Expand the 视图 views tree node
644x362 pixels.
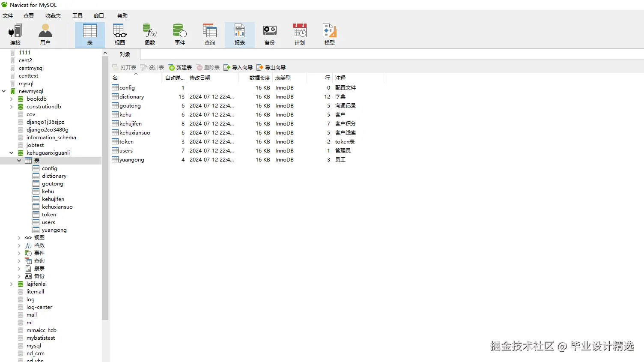tap(19, 238)
